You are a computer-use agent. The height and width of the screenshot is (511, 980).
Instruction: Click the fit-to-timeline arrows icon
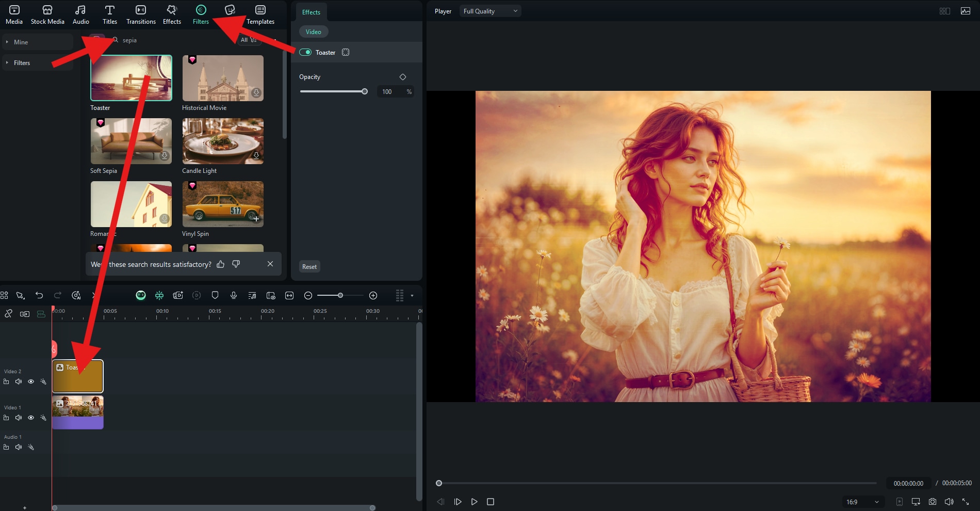(289, 295)
